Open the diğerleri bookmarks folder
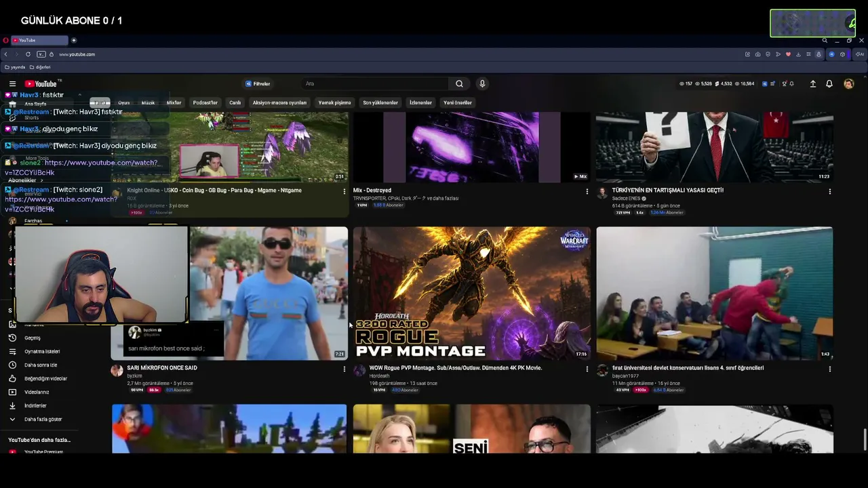Viewport: 868px width, 488px height. 40,67
